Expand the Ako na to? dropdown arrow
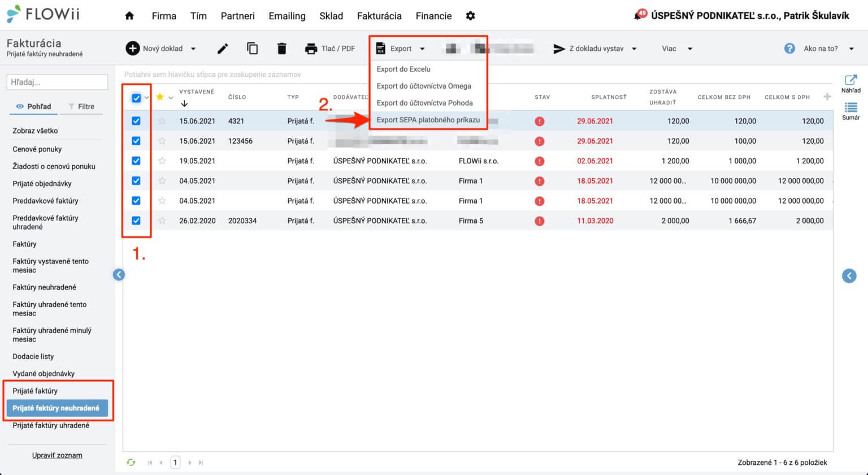868x475 pixels. [852, 49]
